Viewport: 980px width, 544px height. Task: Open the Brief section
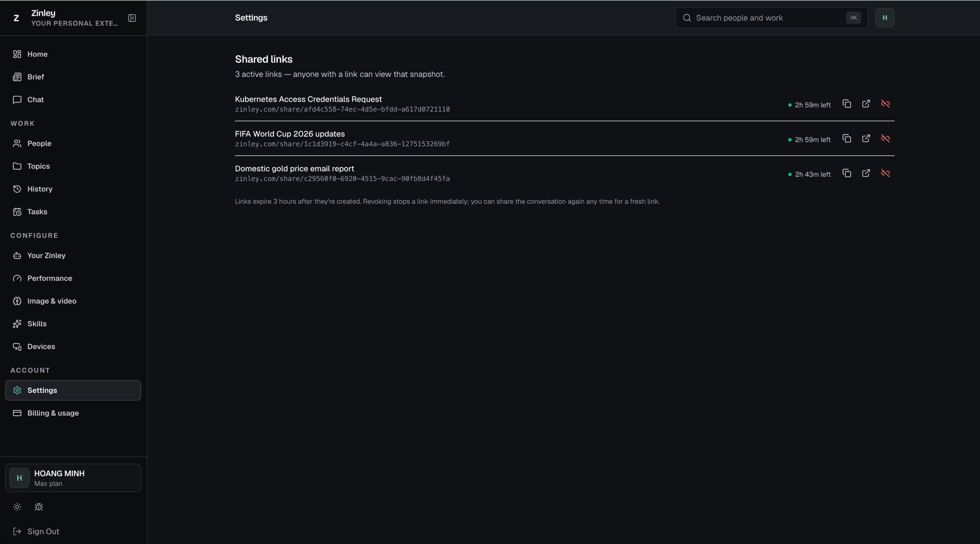coord(73,77)
